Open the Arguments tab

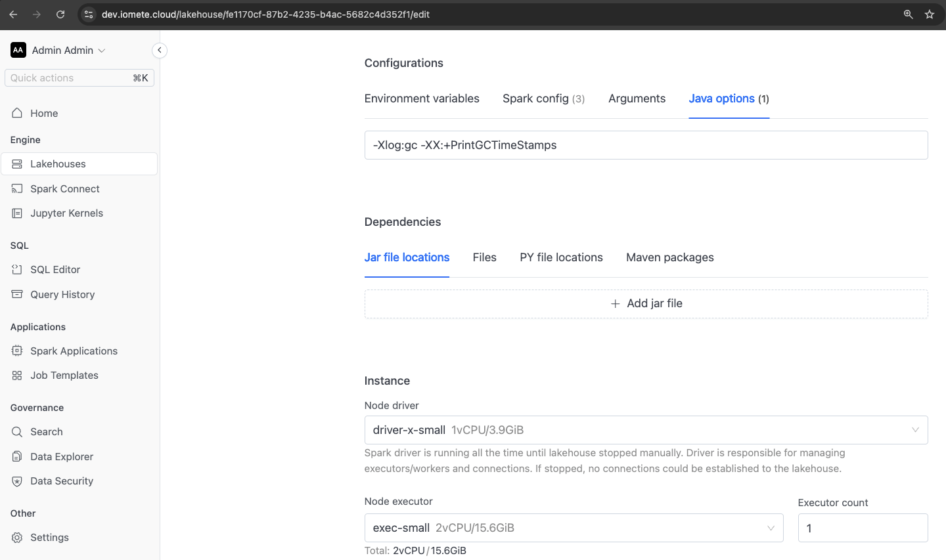tap(637, 98)
